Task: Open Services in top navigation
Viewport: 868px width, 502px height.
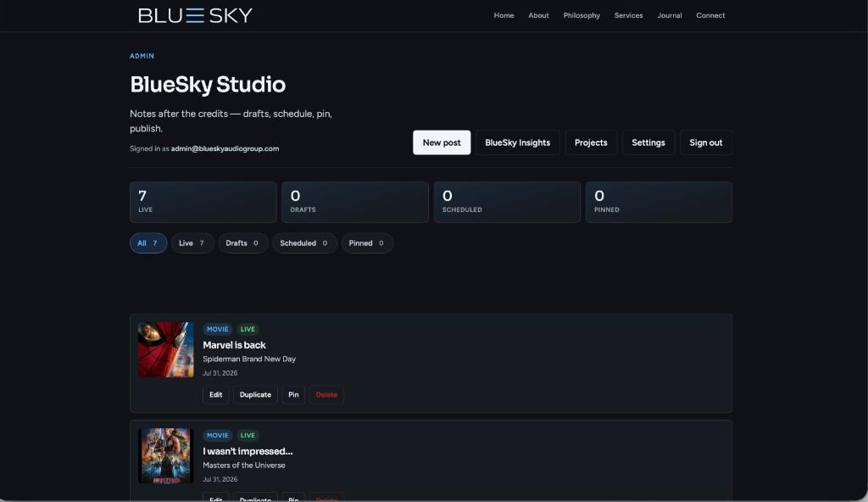Action: coord(628,15)
